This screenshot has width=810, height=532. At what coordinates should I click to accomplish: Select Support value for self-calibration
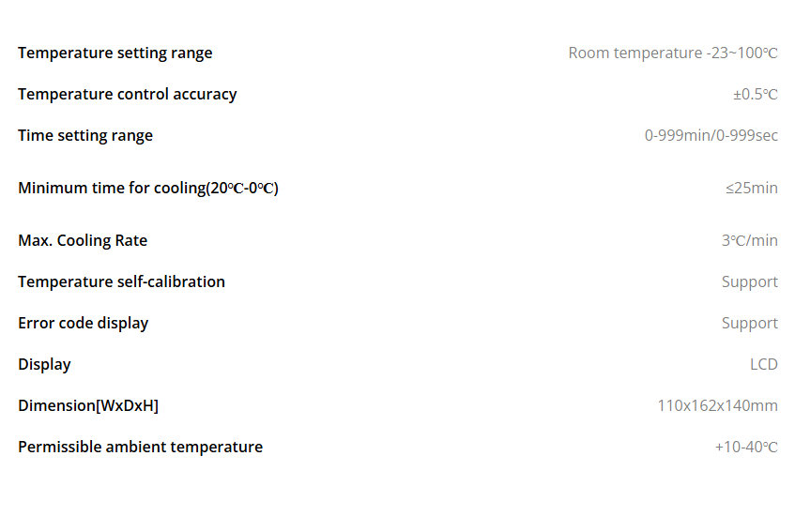pos(750,282)
